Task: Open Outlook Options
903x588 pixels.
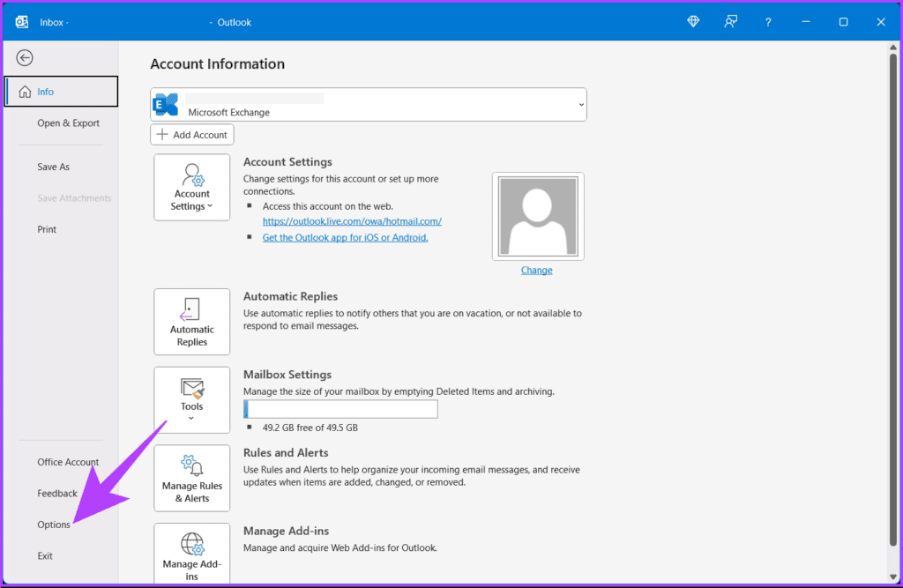Action: [54, 525]
